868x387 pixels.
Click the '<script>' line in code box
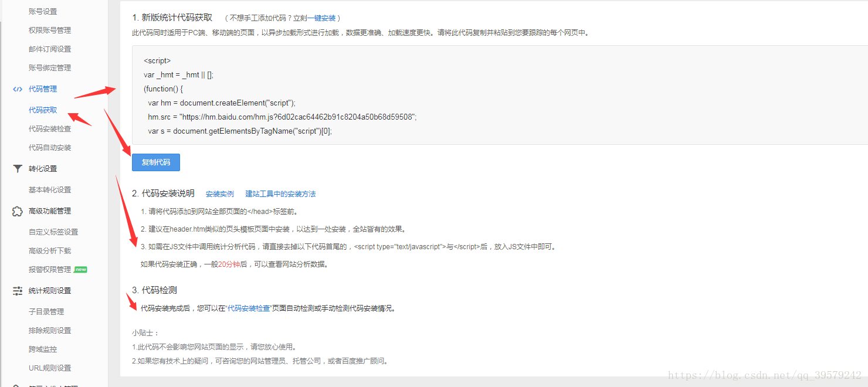coord(157,61)
